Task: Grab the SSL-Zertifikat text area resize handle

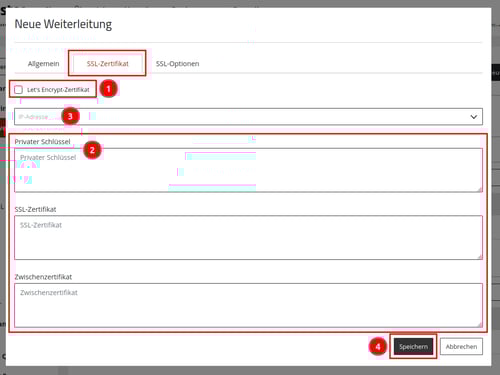Action: tap(480, 257)
